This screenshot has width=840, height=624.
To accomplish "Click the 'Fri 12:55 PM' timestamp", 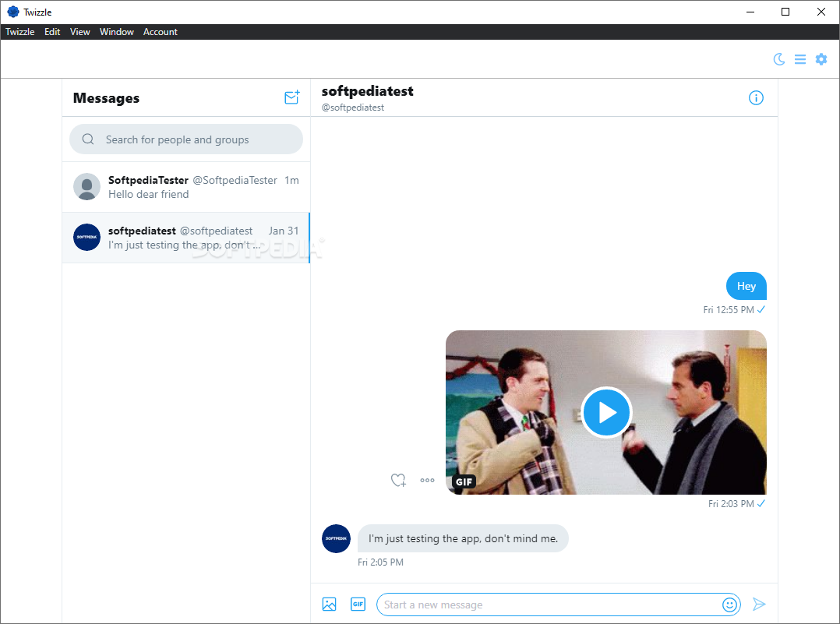I will 728,309.
